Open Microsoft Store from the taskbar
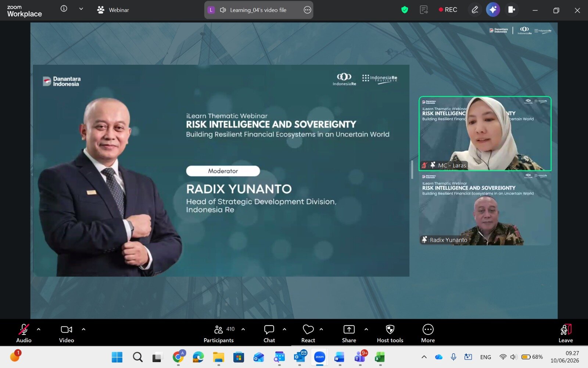This screenshot has height=368, width=588. pyautogui.click(x=239, y=357)
